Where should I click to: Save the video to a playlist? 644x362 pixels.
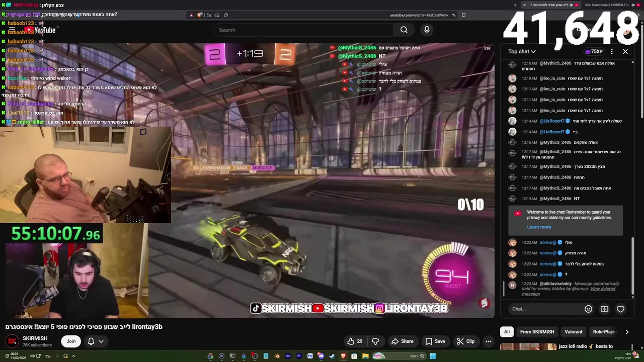tap(435, 341)
